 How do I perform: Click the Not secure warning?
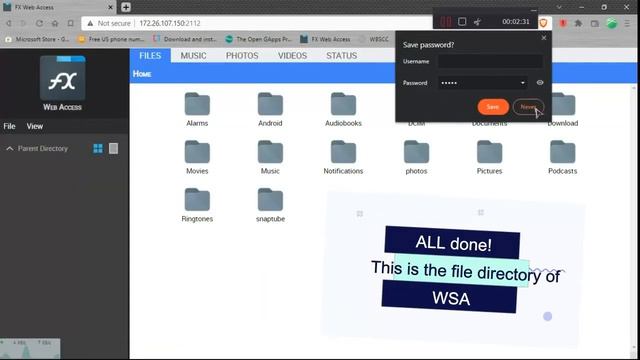[x=109, y=23]
